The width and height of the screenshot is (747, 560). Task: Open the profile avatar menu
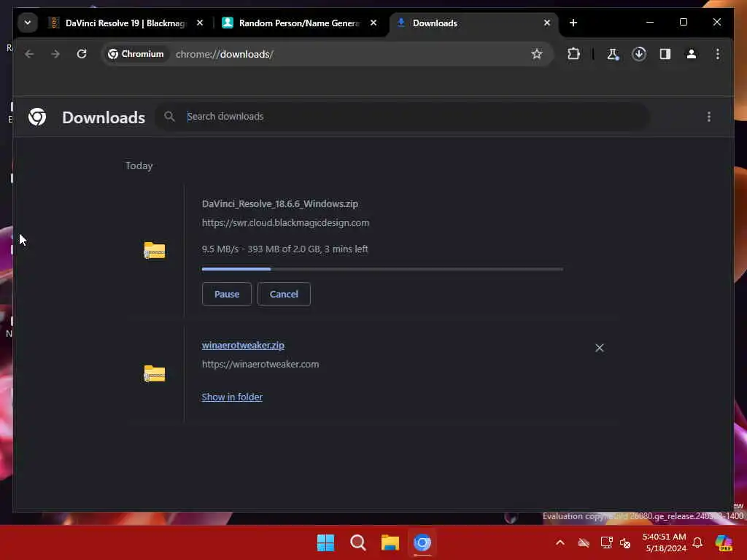(692, 54)
